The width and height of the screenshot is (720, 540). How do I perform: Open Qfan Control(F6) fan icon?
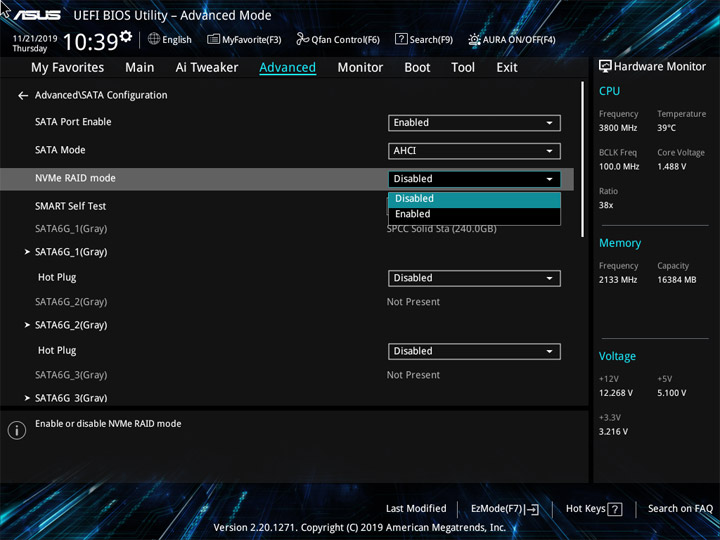[302, 39]
